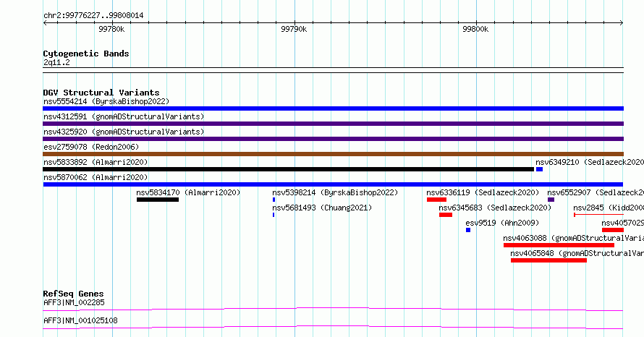Click the 99800k ruler tick label

(x=475, y=29)
